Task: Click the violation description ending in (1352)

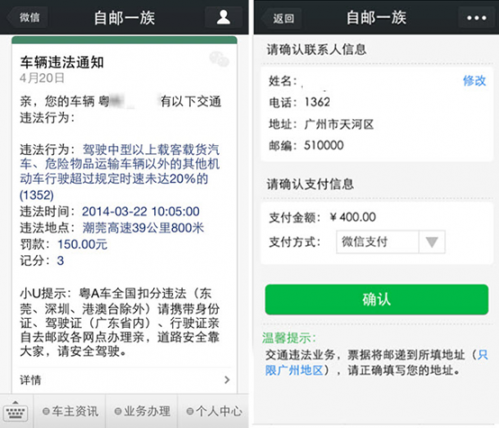Action: tap(120, 172)
